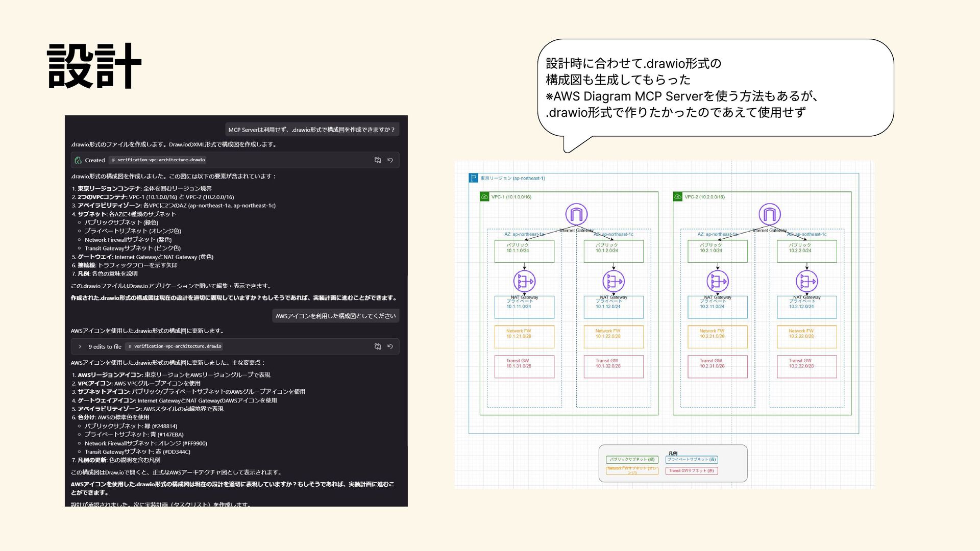Click the bullet プライベートサブネット: 青 (#147EBA)
Image resolution: width=980 pixels, height=551 pixels.
pyautogui.click(x=134, y=435)
